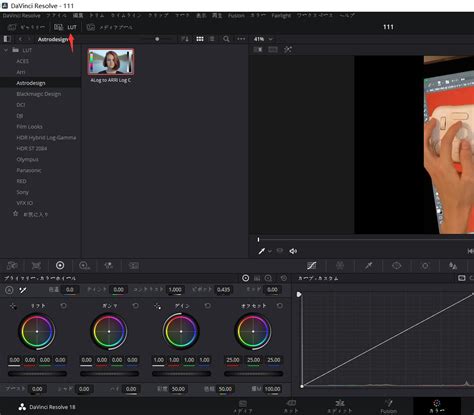Viewport: 474px width, 415px height.
Task: Click the ピボット 0.435 value field
Action: coord(223,290)
